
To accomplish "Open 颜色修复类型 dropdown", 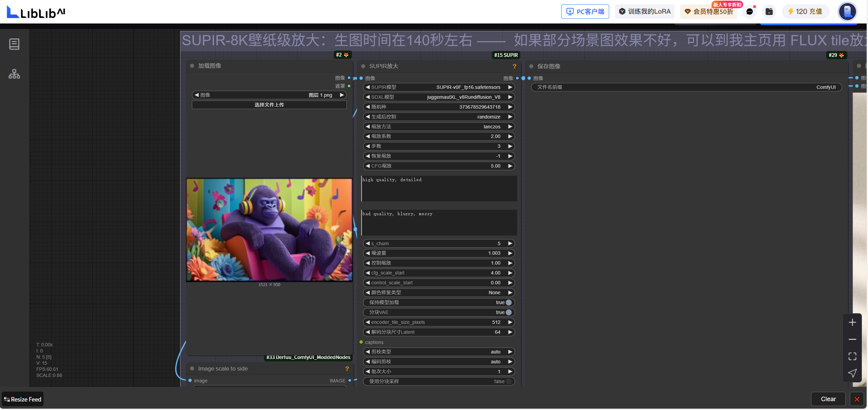I will pyautogui.click(x=439, y=293).
